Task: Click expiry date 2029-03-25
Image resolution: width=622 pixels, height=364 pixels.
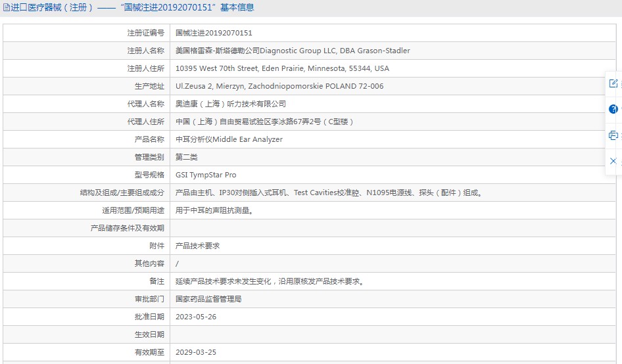Action: [196, 352]
